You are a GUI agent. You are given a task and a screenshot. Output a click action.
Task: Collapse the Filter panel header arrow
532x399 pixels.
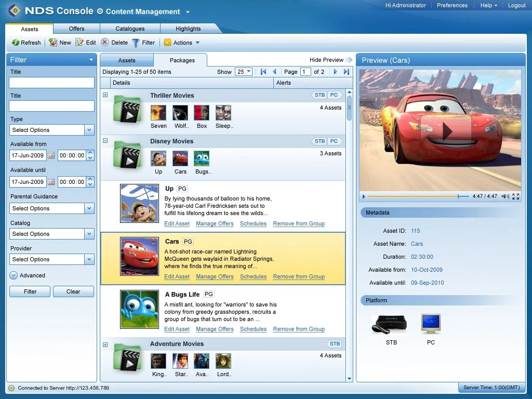(91, 60)
